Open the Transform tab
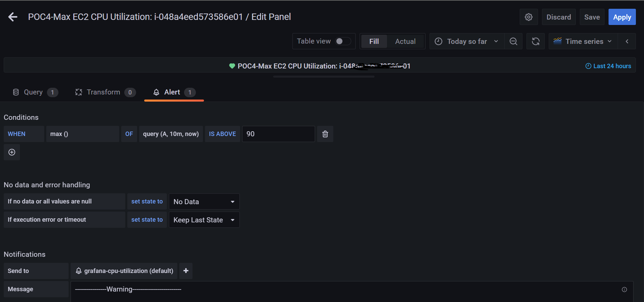This screenshot has height=302, width=644. coord(103,92)
